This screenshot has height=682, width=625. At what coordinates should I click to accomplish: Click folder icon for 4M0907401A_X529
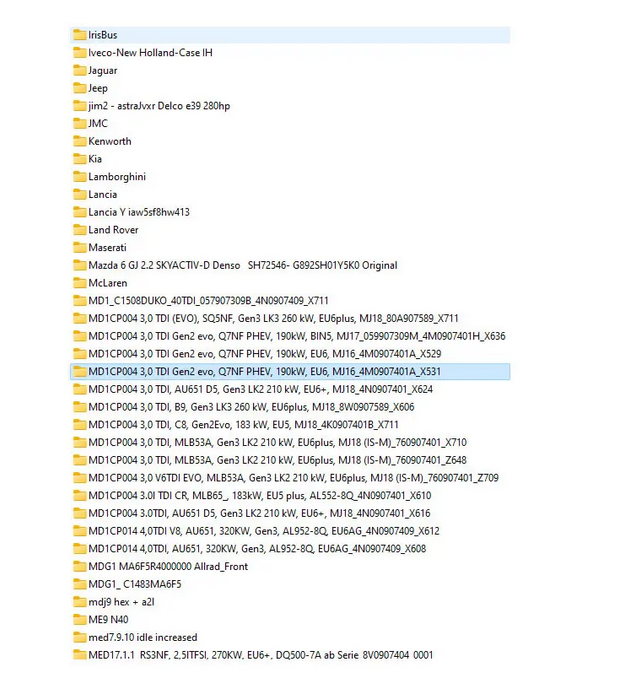tap(80, 354)
